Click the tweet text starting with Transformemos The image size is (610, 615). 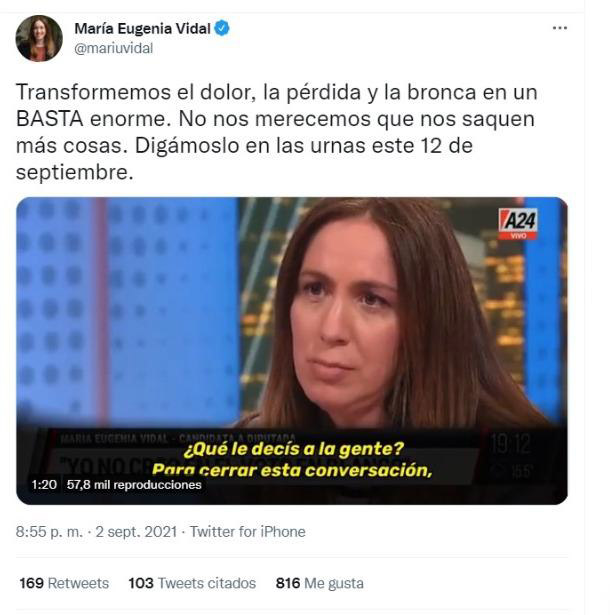[x=276, y=132]
